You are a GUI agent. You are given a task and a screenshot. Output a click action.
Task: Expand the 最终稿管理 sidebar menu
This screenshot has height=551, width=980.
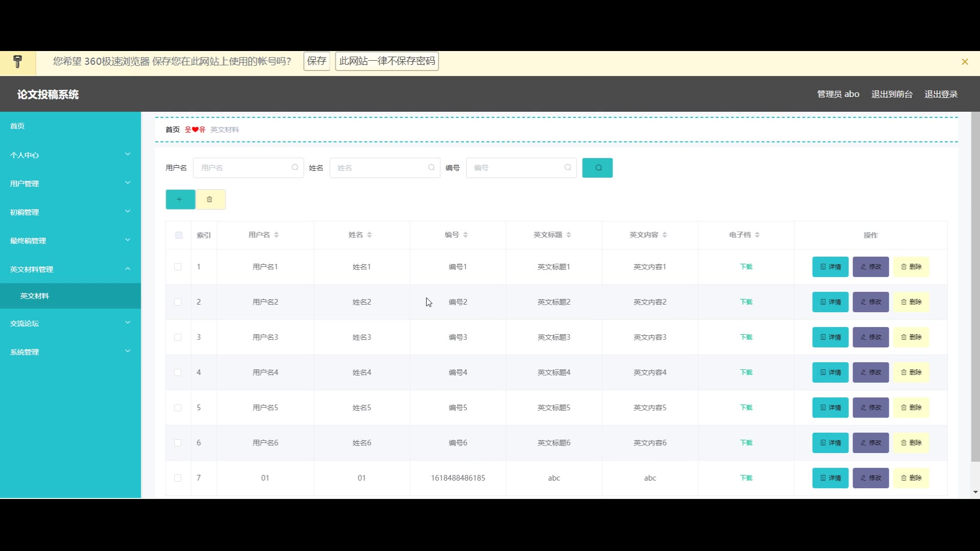click(70, 240)
